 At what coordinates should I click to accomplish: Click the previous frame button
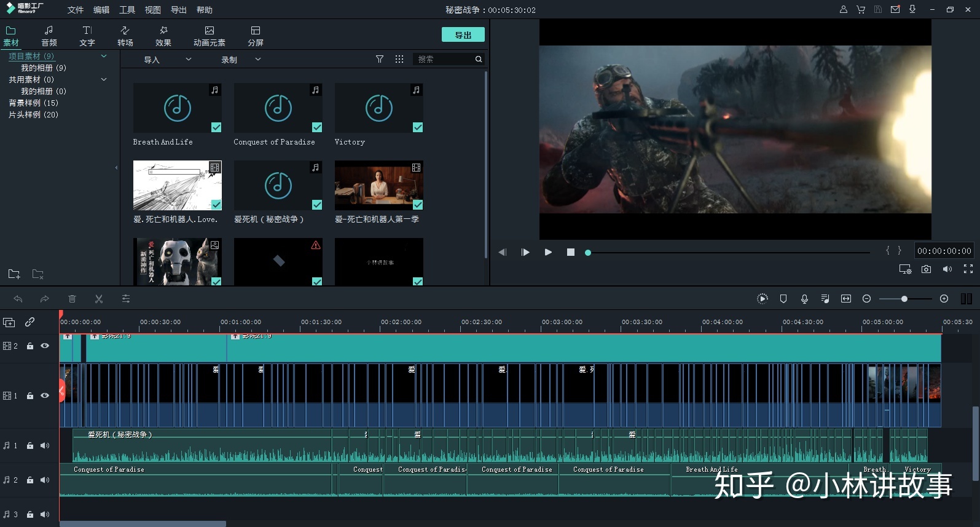503,252
